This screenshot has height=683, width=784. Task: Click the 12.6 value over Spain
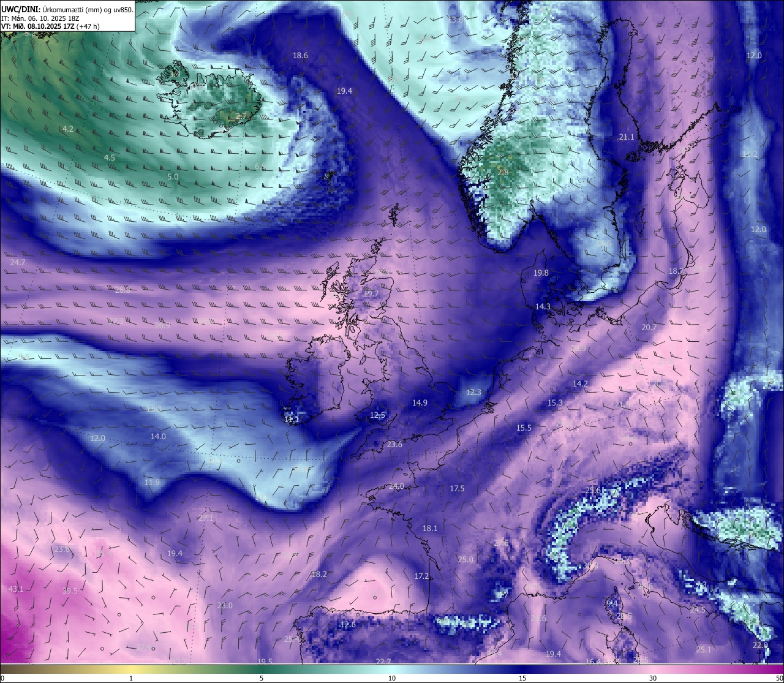tap(348, 625)
